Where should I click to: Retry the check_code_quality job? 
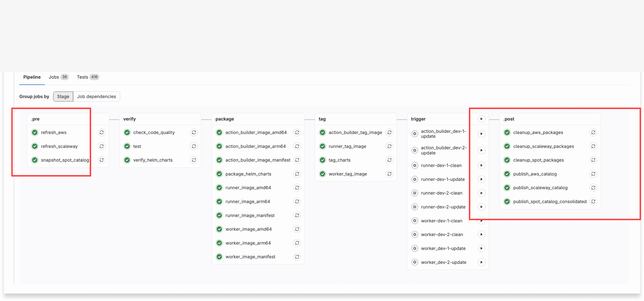(194, 132)
